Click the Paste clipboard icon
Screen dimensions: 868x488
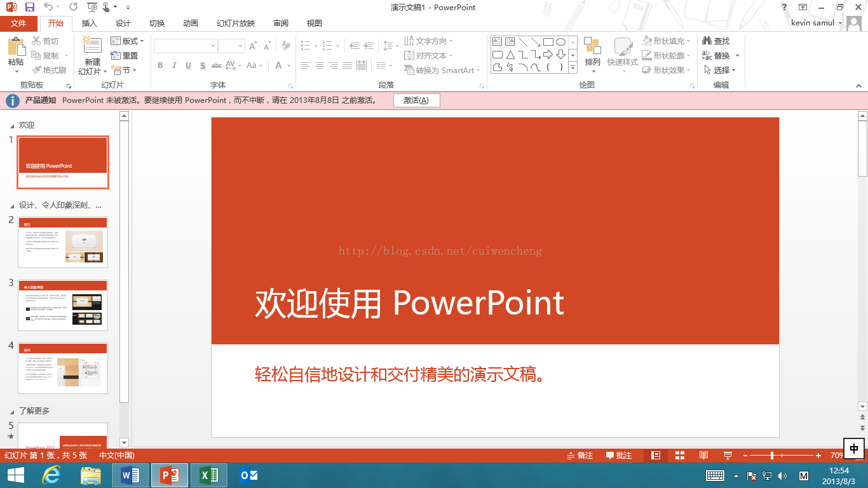tap(16, 46)
